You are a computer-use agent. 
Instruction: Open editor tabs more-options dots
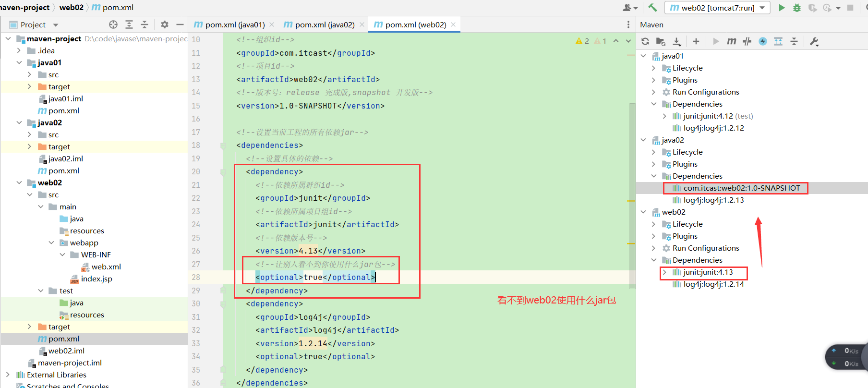pos(628,24)
